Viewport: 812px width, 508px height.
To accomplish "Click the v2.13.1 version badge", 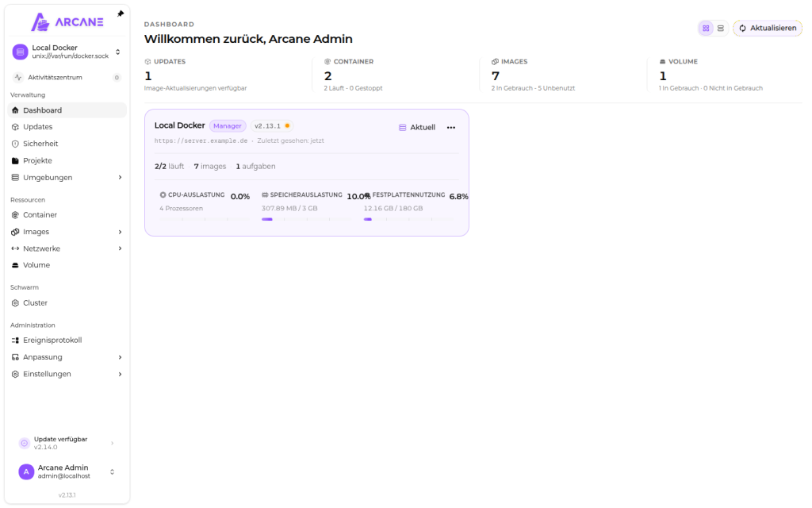I will point(272,126).
